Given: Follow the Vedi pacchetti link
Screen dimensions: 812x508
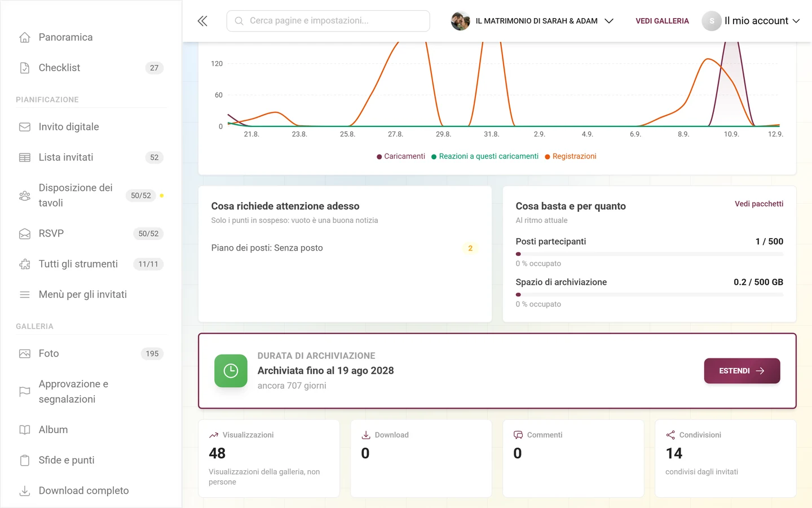Looking at the screenshot, I should [759, 204].
